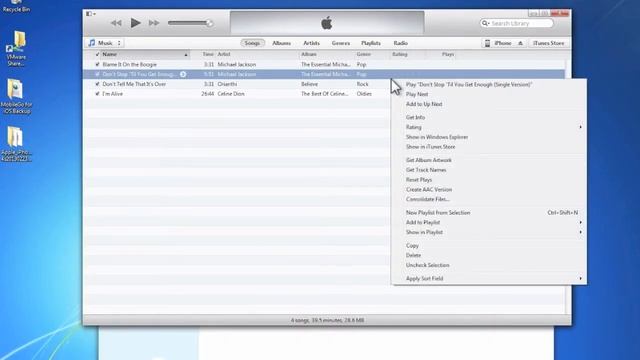Switch to the Artists tab

coord(311,43)
